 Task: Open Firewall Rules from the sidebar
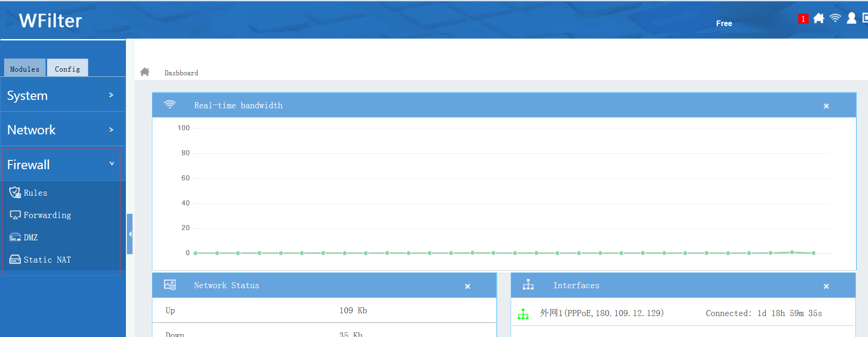coord(35,193)
